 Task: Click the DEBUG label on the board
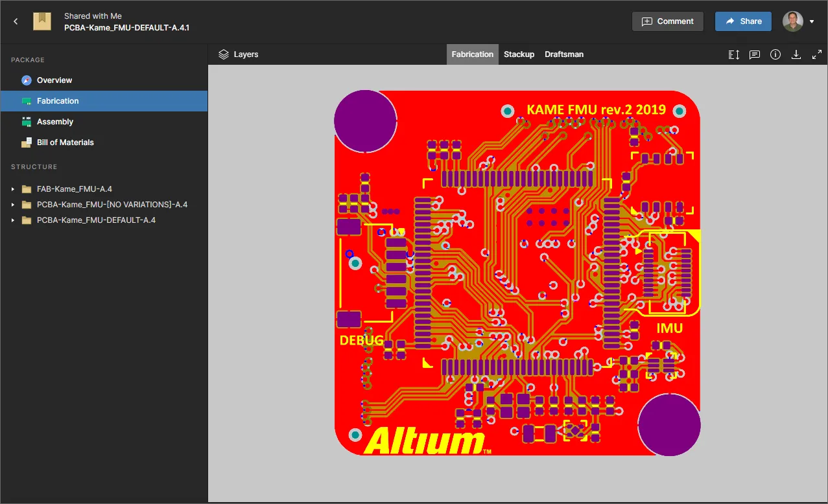(x=362, y=340)
